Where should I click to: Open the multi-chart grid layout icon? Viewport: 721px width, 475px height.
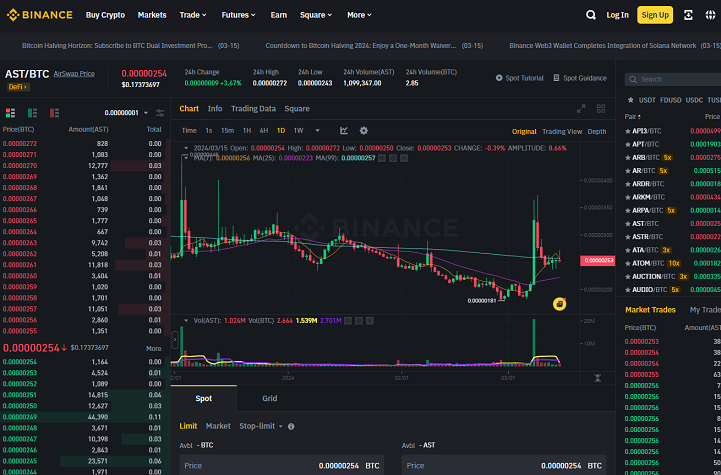point(601,109)
